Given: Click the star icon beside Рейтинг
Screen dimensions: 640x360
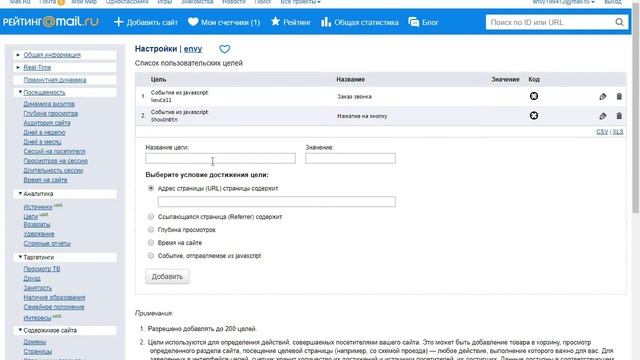Looking at the screenshot, I should [x=276, y=22].
